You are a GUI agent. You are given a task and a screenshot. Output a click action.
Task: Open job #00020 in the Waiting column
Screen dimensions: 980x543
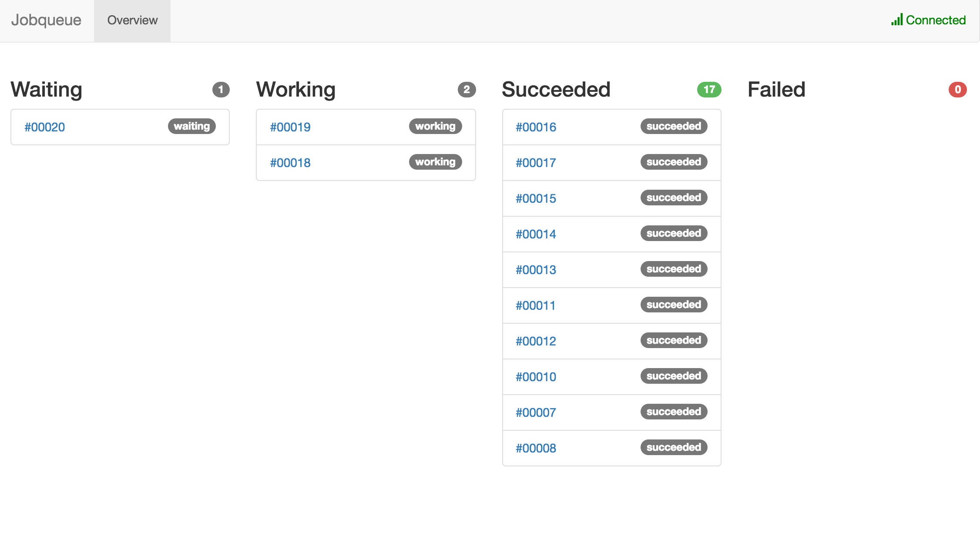click(x=44, y=127)
